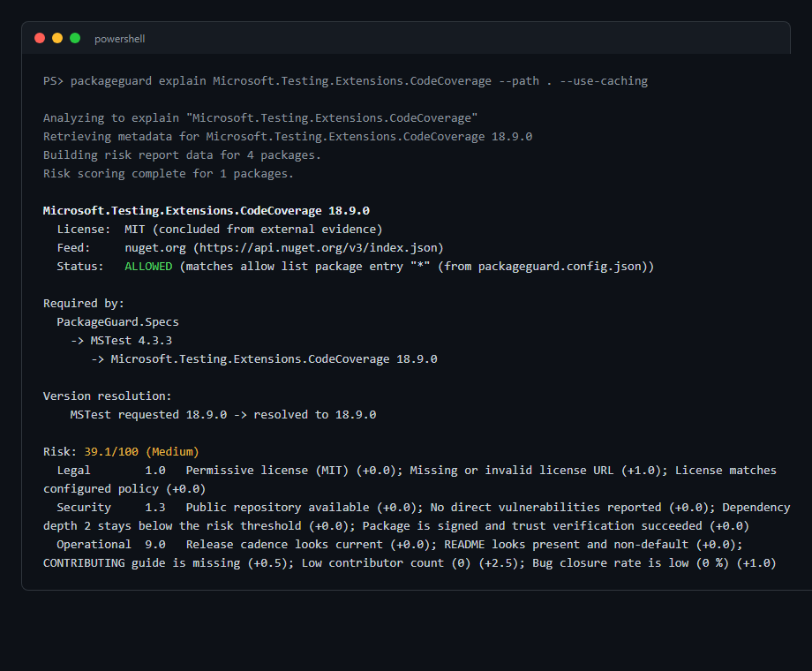812x671 pixels.
Task: Click the '--use-caching' flag
Action: coord(604,81)
